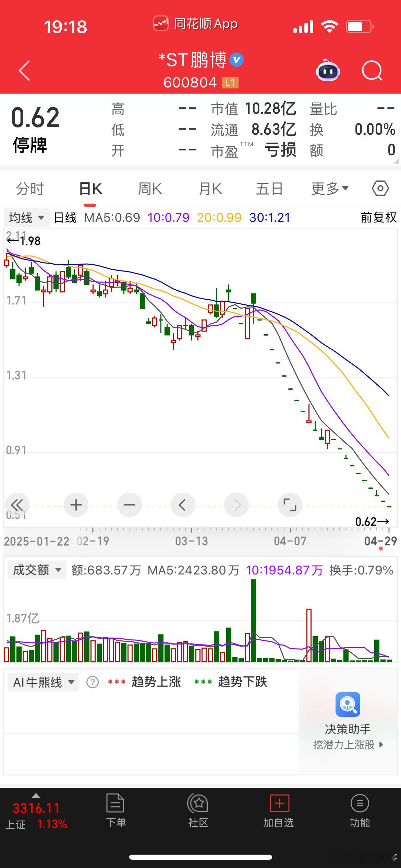
Task: Tap 市盈TTM 亏损 value
Action: (280, 150)
